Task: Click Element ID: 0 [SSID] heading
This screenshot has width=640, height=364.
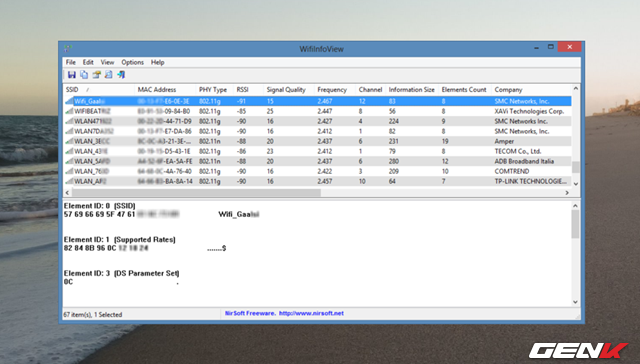Action: 100,206
